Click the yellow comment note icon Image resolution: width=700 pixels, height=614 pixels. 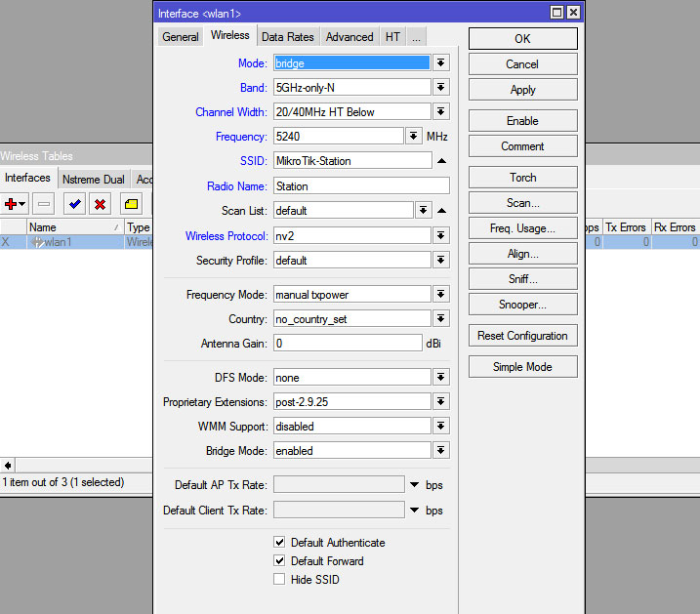[x=132, y=204]
